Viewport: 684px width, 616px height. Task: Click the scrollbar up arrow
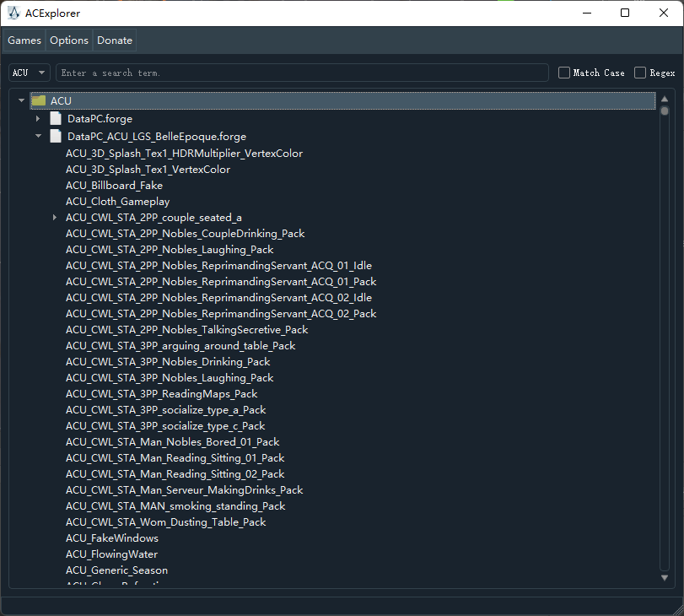(x=665, y=99)
